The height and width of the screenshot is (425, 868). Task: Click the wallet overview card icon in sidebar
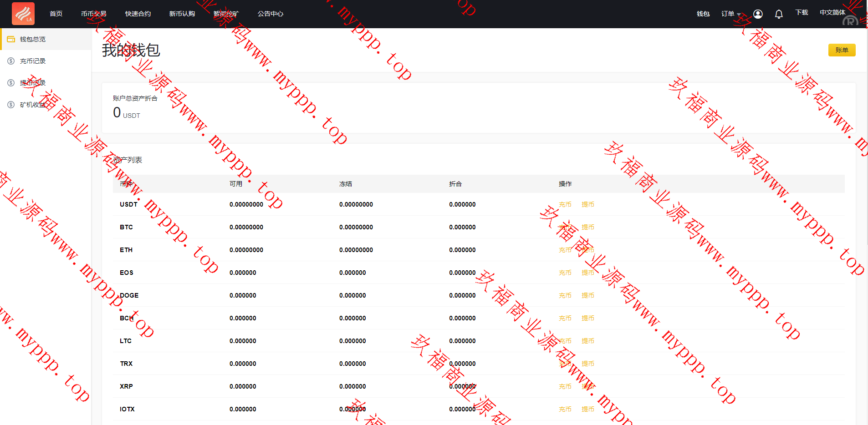[x=11, y=39]
